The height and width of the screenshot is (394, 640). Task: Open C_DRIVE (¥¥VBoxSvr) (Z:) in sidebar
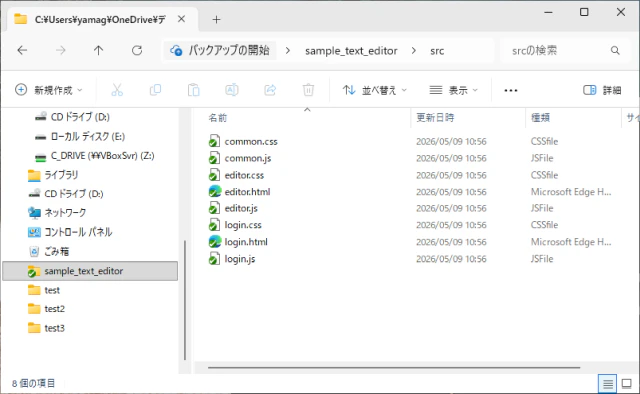(x=102, y=156)
